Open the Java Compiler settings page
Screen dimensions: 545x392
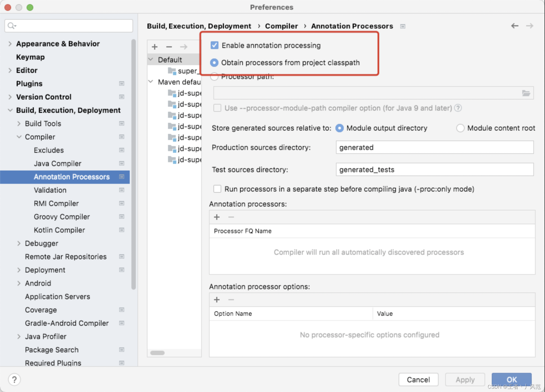(57, 163)
